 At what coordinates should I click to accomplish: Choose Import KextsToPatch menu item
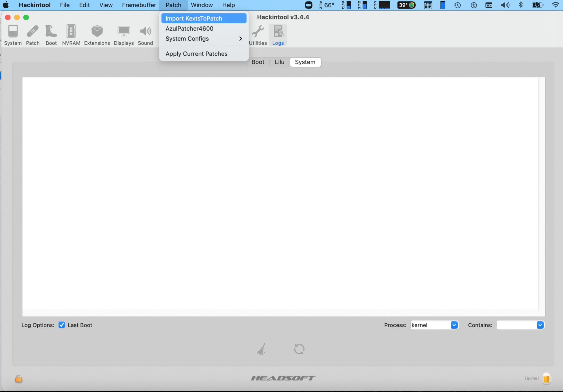(x=204, y=18)
